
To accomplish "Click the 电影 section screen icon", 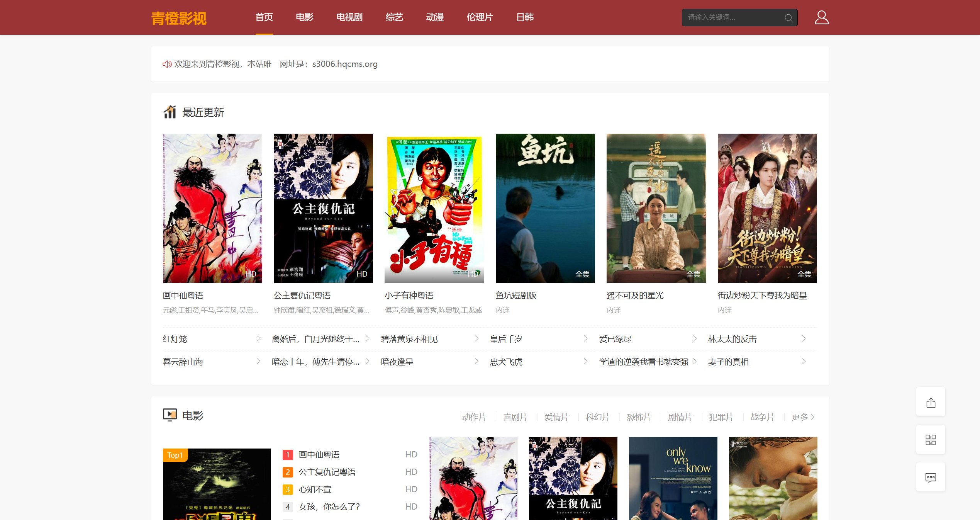I will (x=170, y=415).
